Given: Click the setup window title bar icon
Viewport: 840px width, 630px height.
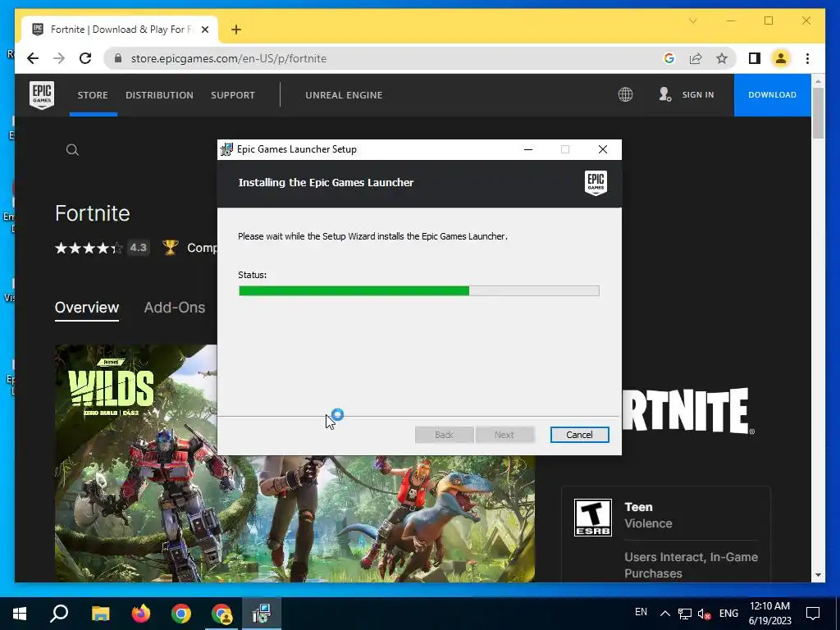Looking at the screenshot, I should tap(226, 149).
